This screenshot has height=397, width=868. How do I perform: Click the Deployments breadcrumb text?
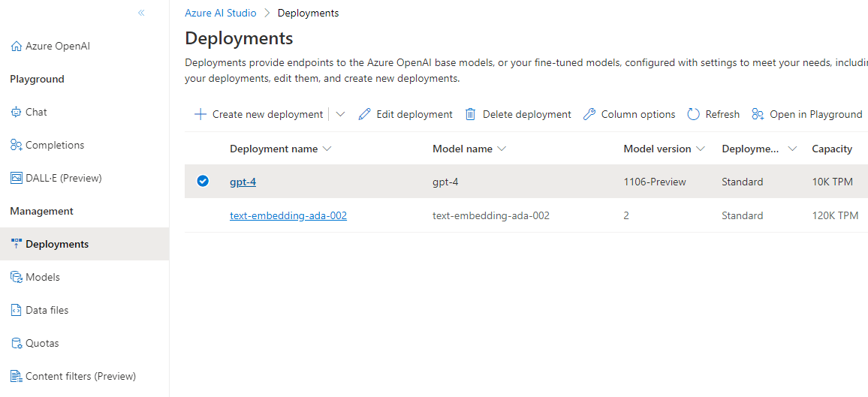[x=309, y=13]
